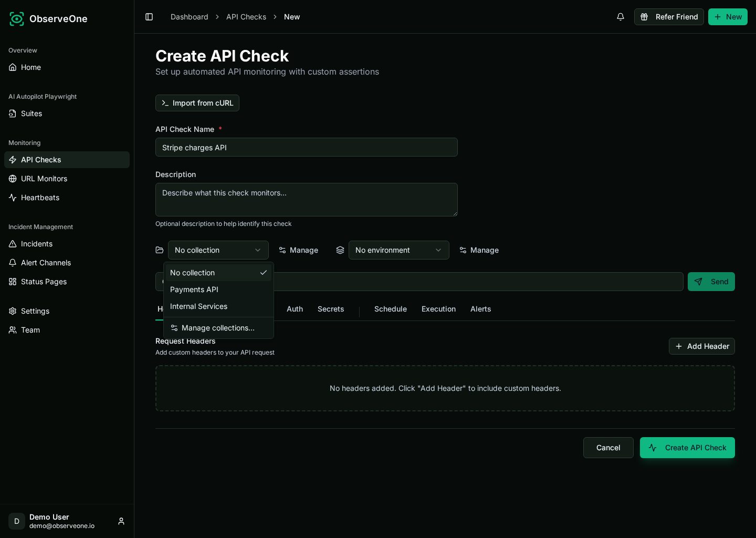Switch to the Alerts tab
This screenshot has width=756, height=538.
click(481, 309)
